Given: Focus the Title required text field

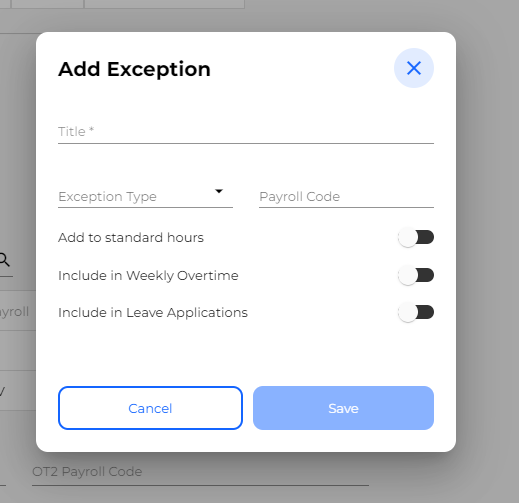Looking at the screenshot, I should (246, 131).
